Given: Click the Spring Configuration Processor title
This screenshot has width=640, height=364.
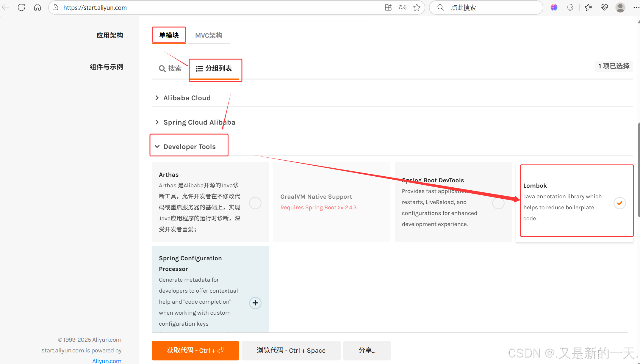Looking at the screenshot, I should 190,263.
